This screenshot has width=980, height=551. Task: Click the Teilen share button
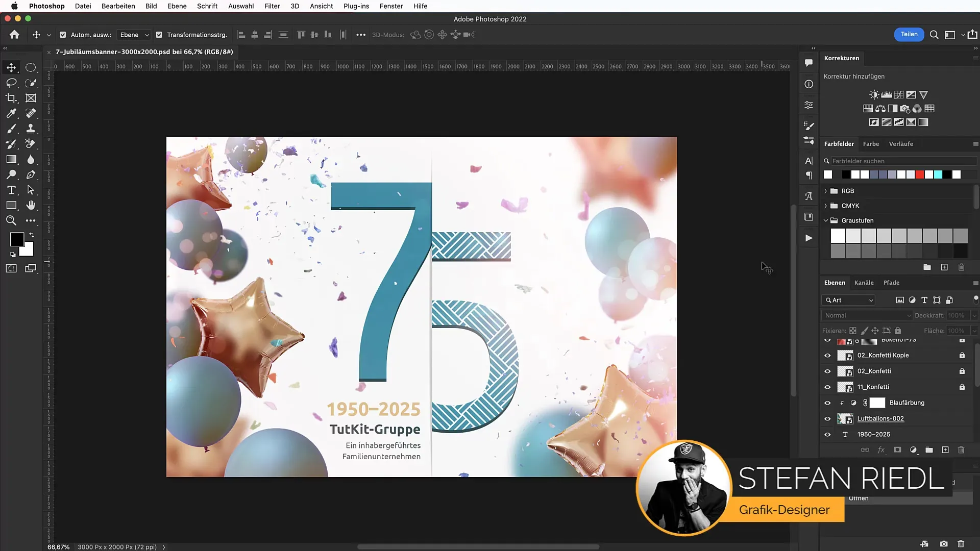click(909, 34)
